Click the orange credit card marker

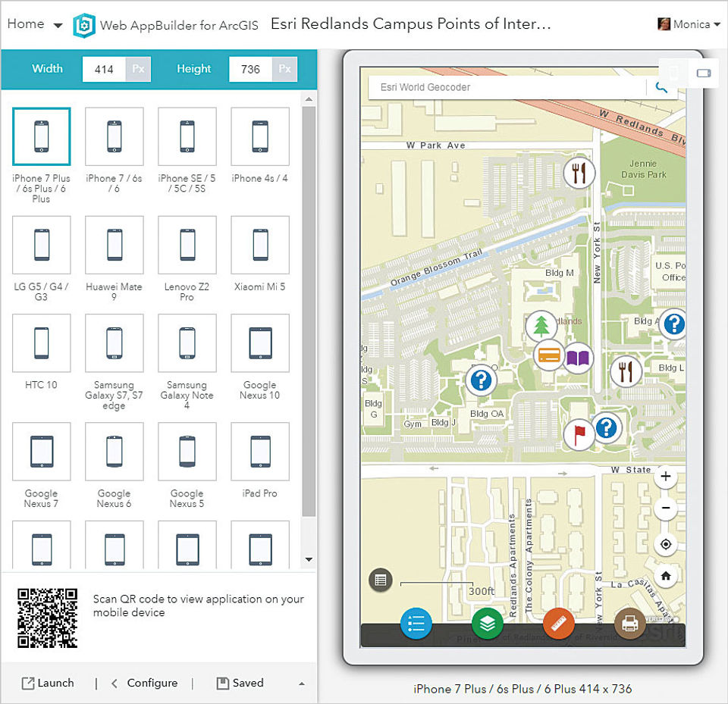(549, 355)
